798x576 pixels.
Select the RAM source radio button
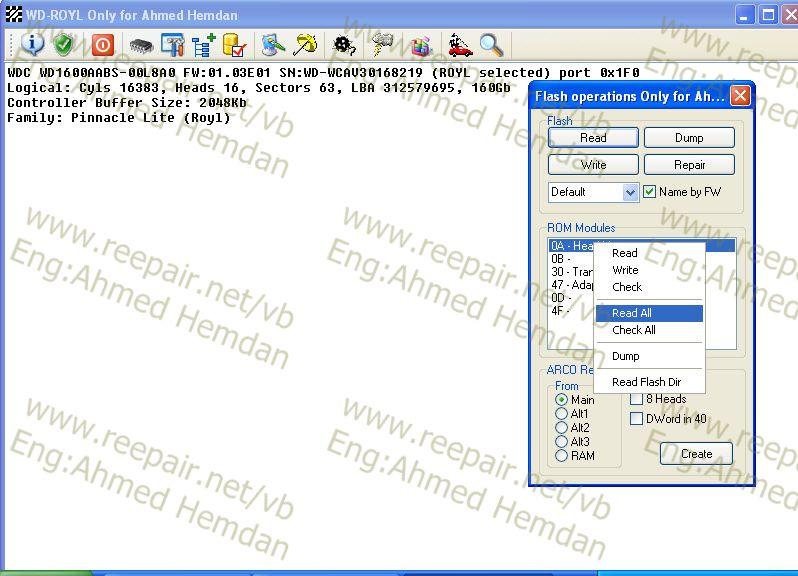(561, 456)
